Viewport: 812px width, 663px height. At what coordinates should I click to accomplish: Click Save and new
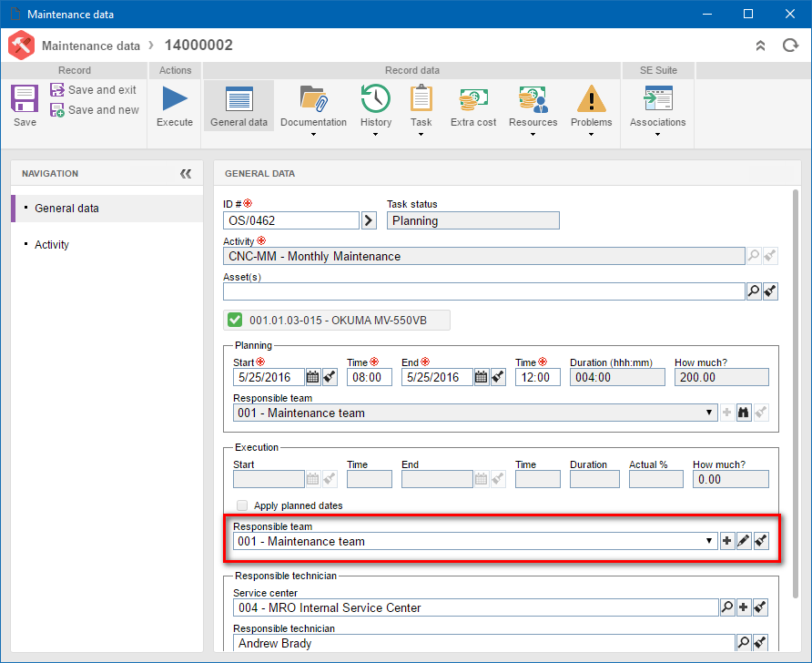pos(95,110)
